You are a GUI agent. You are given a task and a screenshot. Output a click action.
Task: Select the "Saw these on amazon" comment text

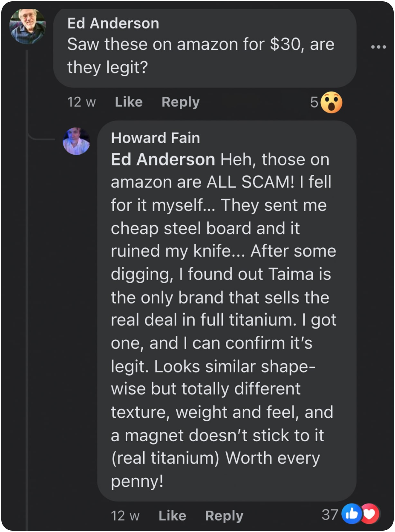tap(200, 55)
